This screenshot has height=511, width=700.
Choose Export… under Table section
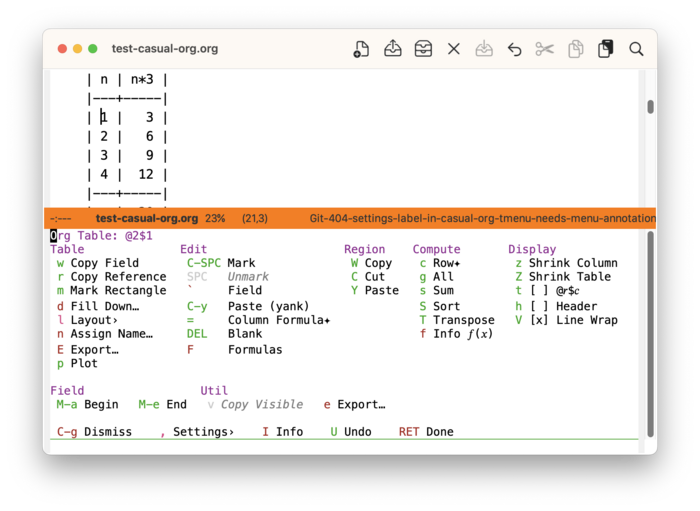pyautogui.click(x=88, y=349)
